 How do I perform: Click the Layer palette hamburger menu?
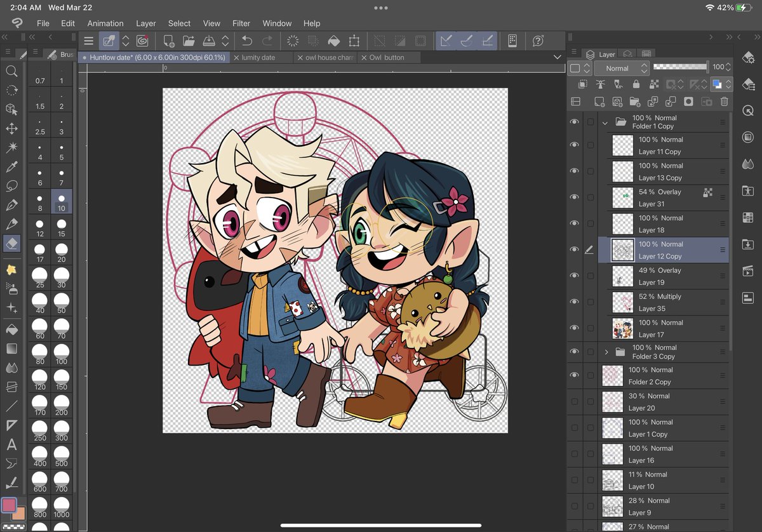click(575, 52)
